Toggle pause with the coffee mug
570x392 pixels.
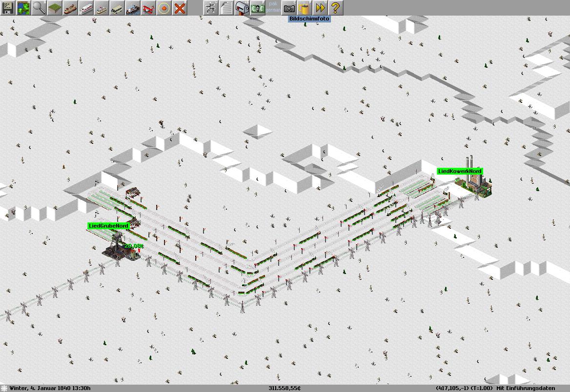[305, 8]
